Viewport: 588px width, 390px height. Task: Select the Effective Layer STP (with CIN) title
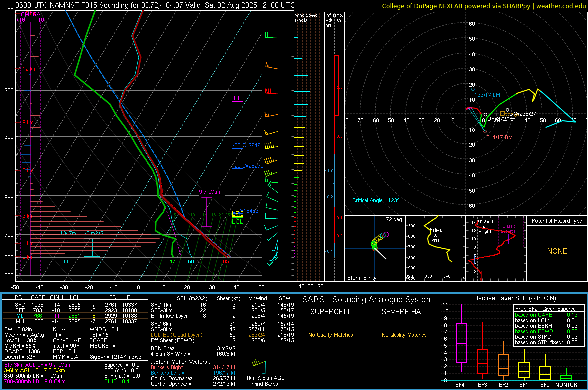pyautogui.click(x=513, y=298)
